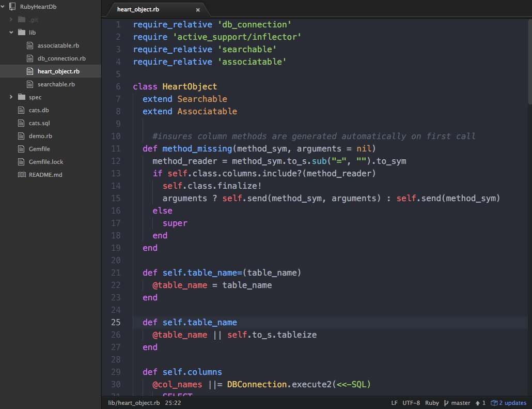
Task: Click the RubyHeartDb repository book icon
Action: pyautogui.click(x=12, y=7)
